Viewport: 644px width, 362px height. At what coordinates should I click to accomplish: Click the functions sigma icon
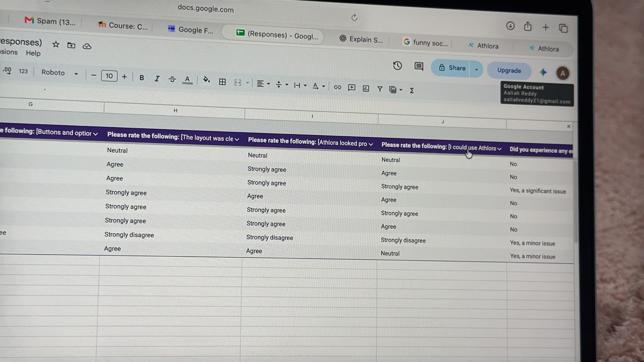coord(412,90)
